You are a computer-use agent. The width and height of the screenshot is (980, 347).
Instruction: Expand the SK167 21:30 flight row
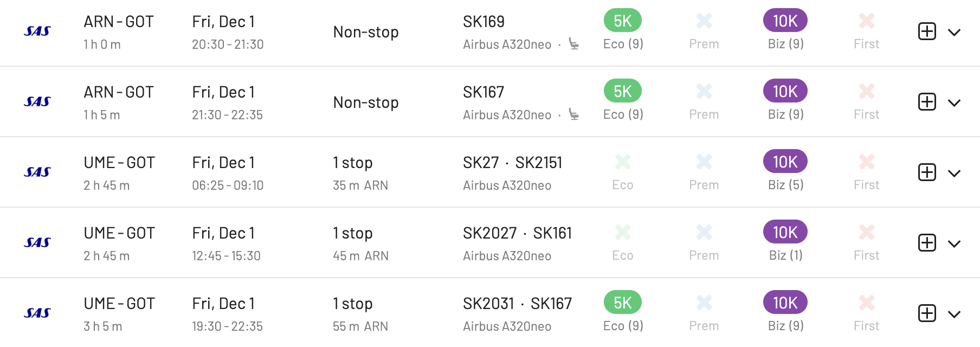[x=954, y=103]
